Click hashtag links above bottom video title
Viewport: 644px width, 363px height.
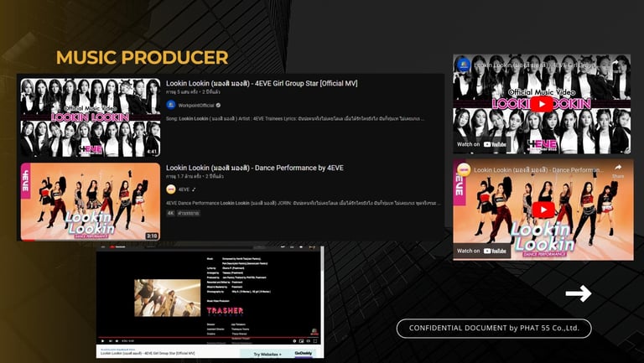click(118, 350)
